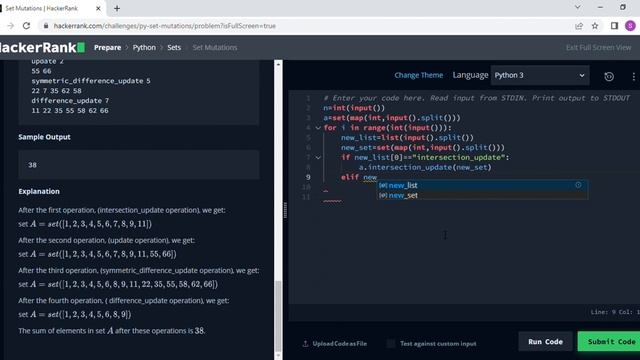Click the Sample Output heading
This screenshot has width=640, height=360.
point(44,137)
